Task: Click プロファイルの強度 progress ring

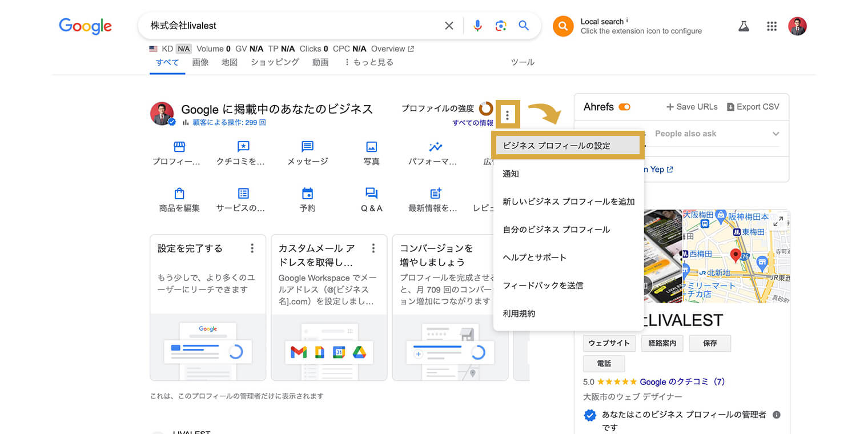Action: pos(486,108)
